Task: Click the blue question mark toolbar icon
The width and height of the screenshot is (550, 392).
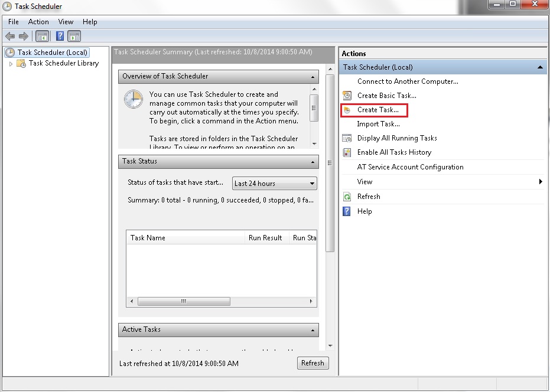Action: (x=60, y=36)
